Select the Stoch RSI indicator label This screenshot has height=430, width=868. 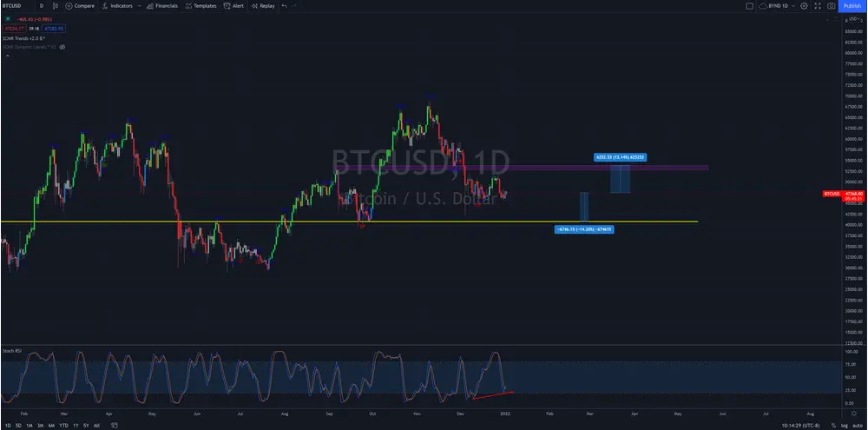pyautogui.click(x=11, y=351)
